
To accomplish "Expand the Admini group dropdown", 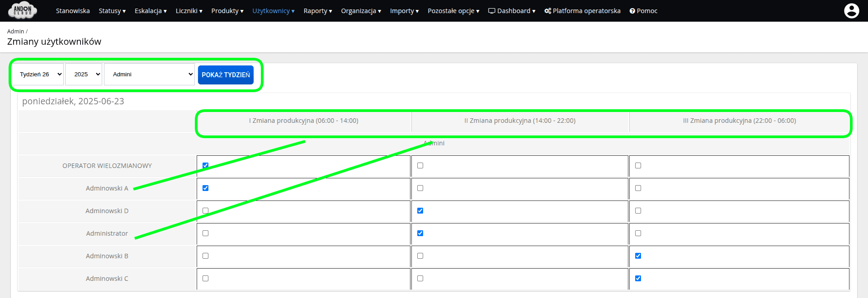I will point(149,74).
